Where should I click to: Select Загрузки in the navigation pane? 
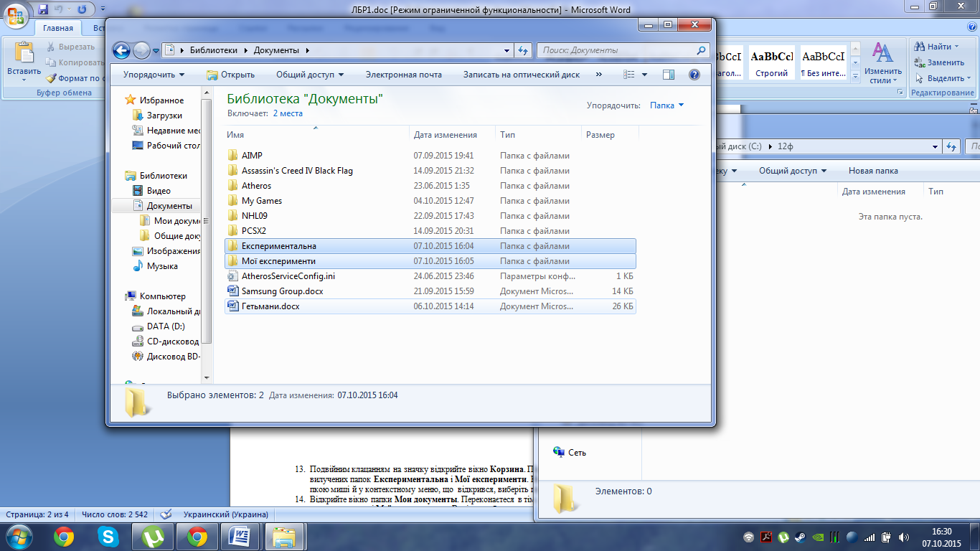(164, 116)
